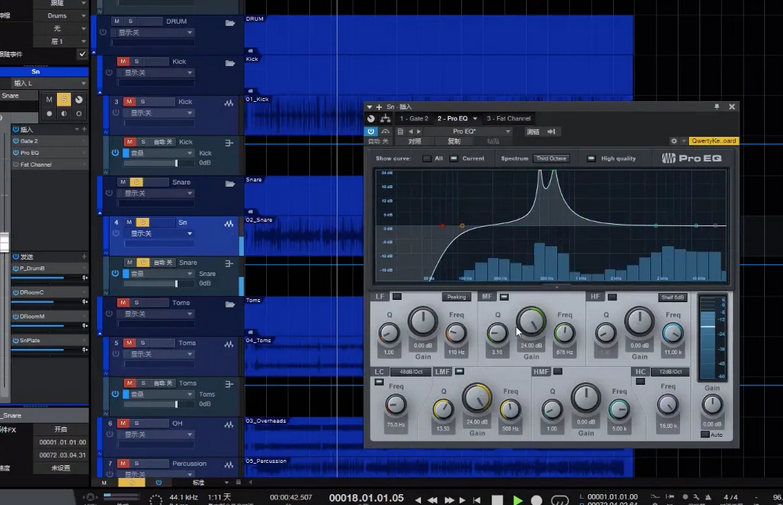The image size is (783, 505).
Task: Toggle Show curve Current
Action: (453, 158)
